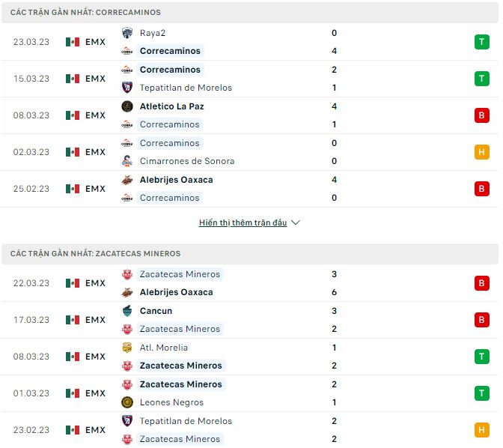Click the orange H badge for the Tepatitlan 23.02.23 match
503x448 pixels.
pyautogui.click(x=481, y=430)
